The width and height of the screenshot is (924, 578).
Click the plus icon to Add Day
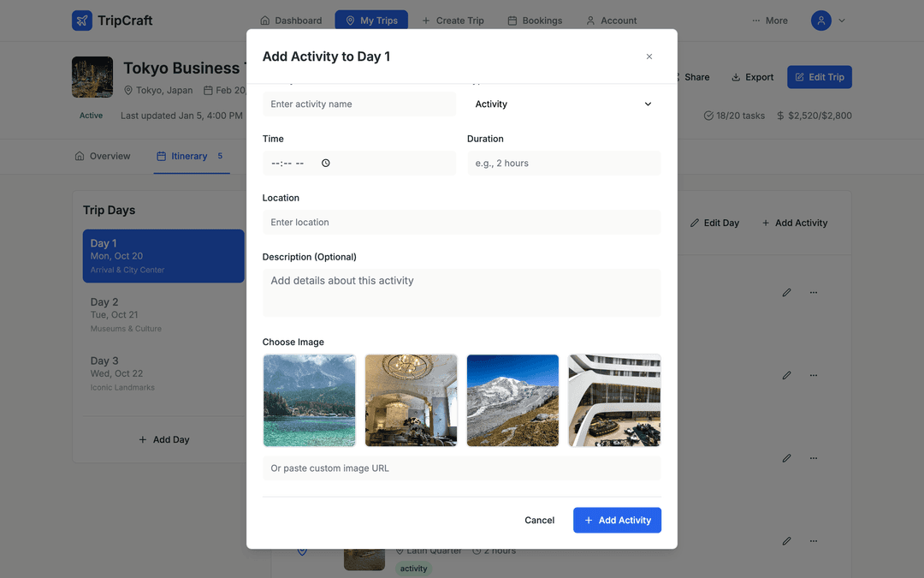point(143,439)
